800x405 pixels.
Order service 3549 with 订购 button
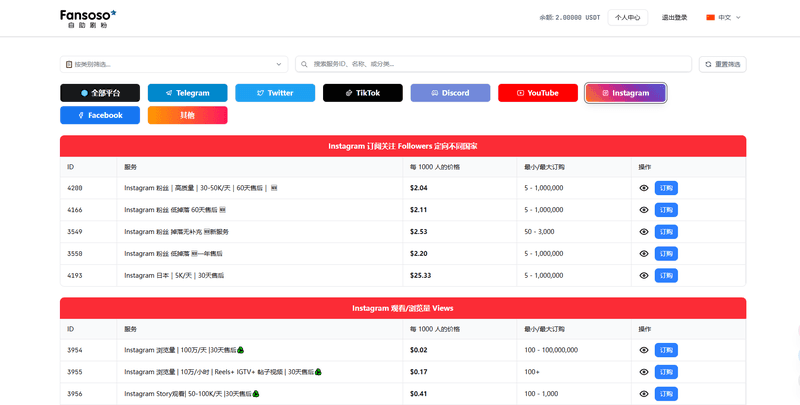666,232
